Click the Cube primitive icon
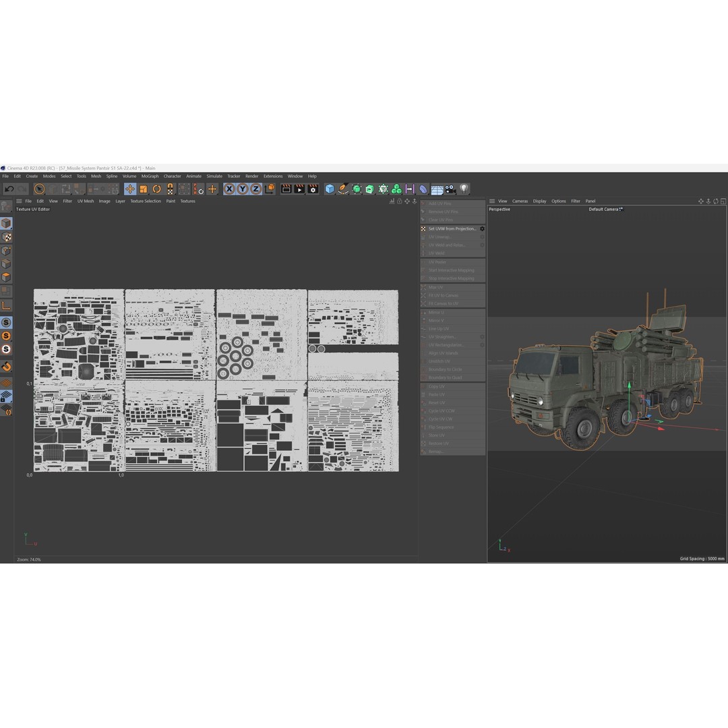Viewport: 728px width, 728px height. [330, 189]
